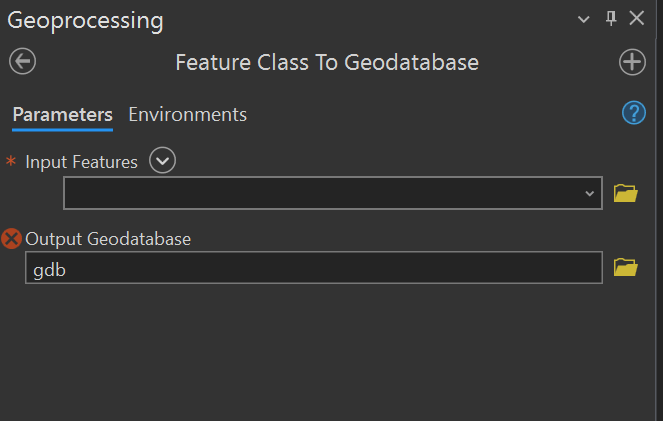Browse for Output Geodatabase with the folder icon
This screenshot has width=663, height=421.
625,267
